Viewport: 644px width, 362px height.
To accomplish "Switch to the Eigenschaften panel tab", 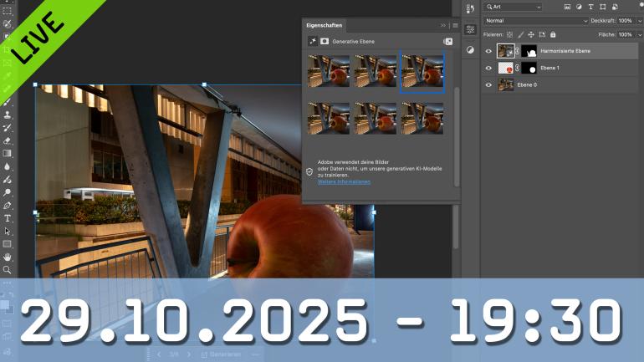I will tap(325, 26).
